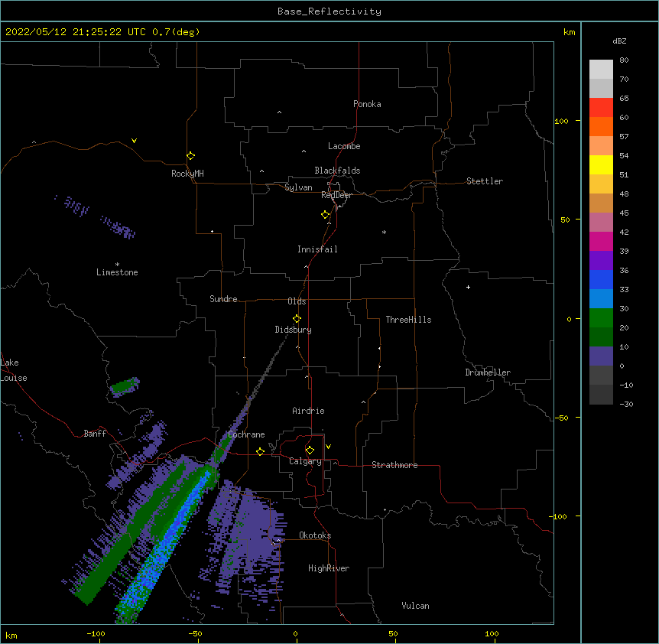659x644 pixels.
Task: Click the yellow diamond marker south of RedDeer
Action: [325, 215]
